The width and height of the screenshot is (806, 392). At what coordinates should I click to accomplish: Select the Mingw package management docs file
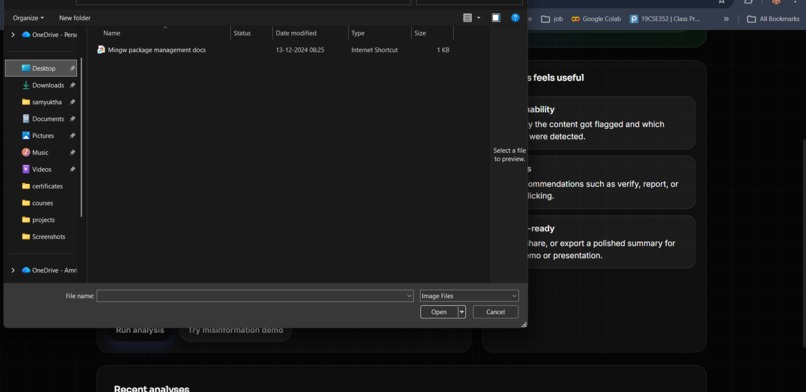(x=152, y=50)
